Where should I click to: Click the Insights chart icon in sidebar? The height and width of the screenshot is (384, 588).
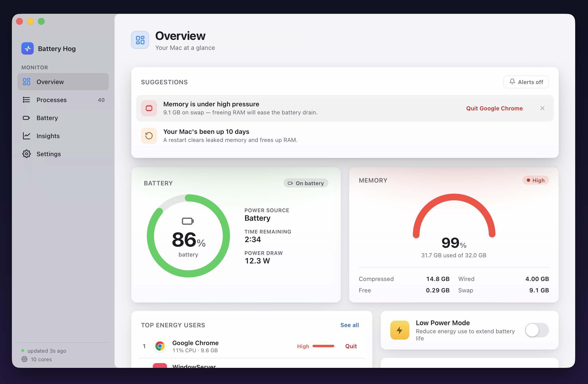coord(26,136)
